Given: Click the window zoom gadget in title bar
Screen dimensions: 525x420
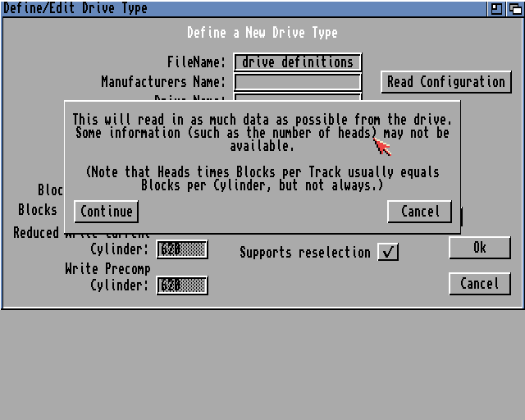Looking at the screenshot, I should (x=497, y=8).
